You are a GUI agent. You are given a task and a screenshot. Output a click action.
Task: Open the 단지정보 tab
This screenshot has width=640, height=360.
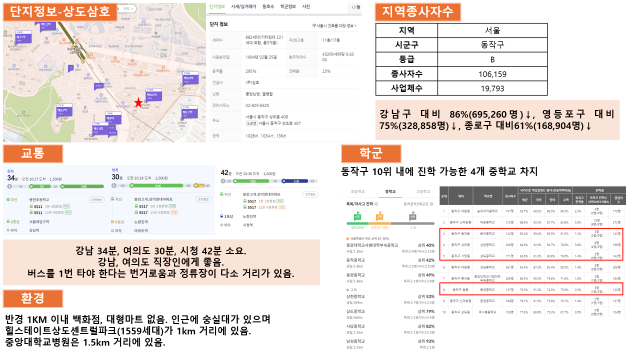[217, 7]
